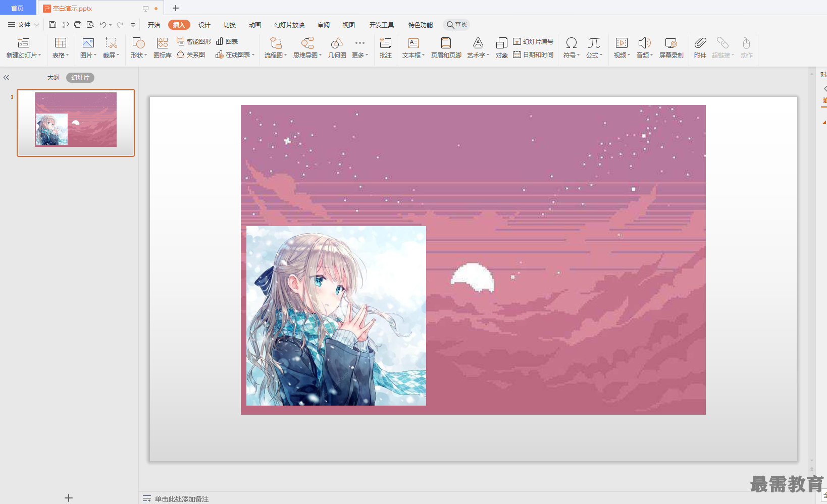Viewport: 827px width, 504px height.
Task: Switch to the 动画 ribbon tab
Action: pos(255,25)
